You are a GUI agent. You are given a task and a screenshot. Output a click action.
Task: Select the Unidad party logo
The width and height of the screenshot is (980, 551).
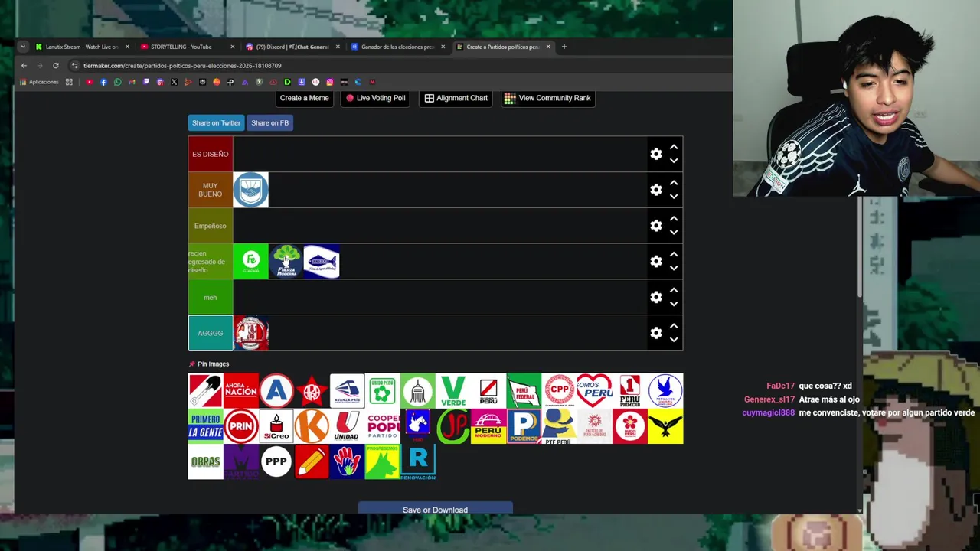(347, 426)
